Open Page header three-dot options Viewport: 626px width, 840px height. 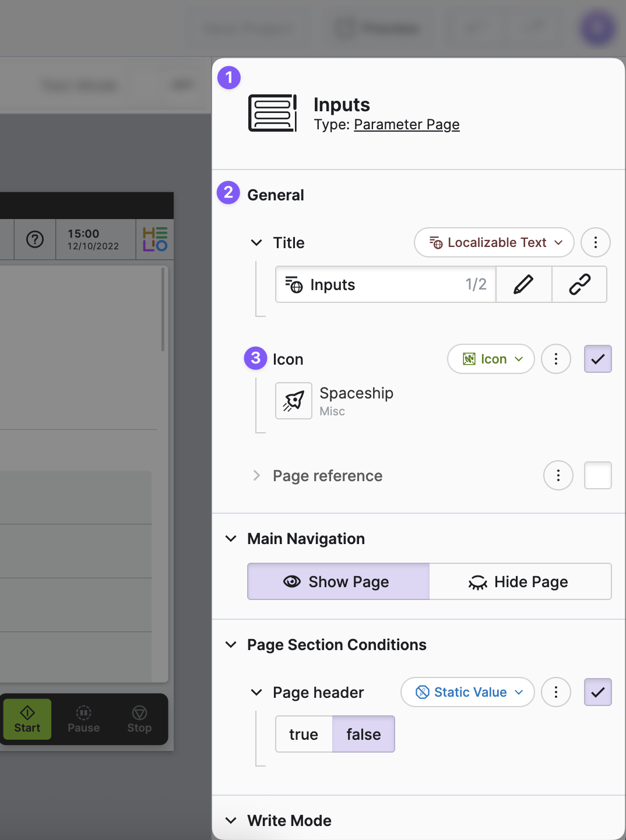[555, 692]
